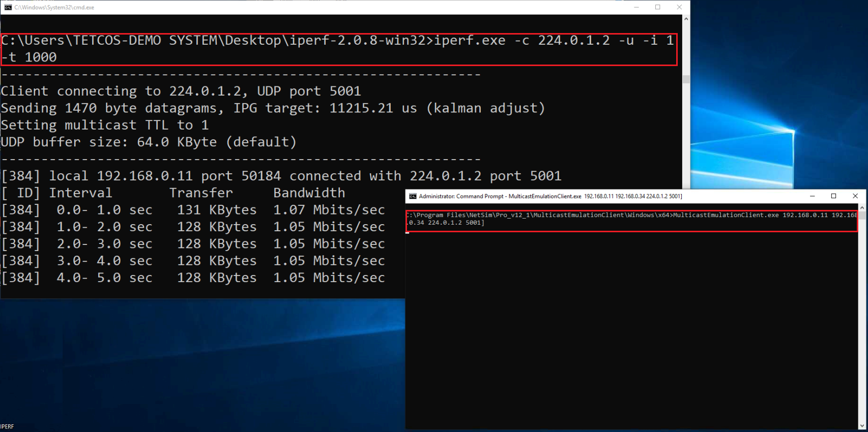Click 'local 192.168.0.11 port 50184' line

tap(281, 176)
